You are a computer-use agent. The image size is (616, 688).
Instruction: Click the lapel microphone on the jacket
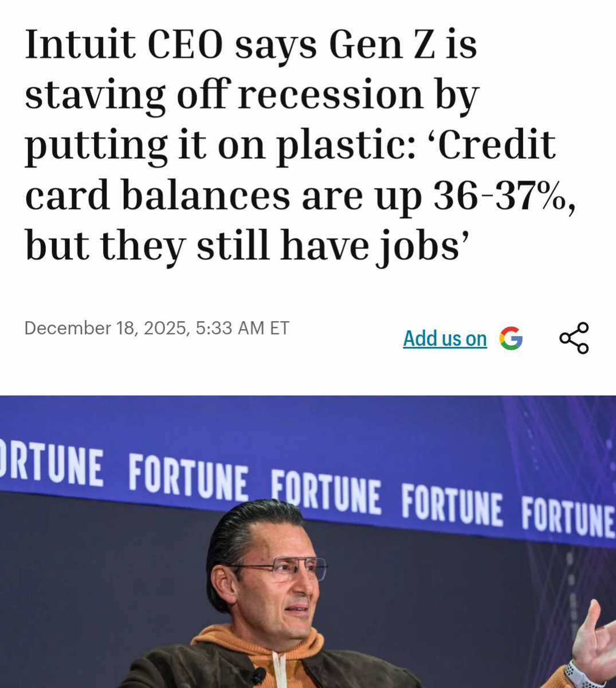[257, 675]
